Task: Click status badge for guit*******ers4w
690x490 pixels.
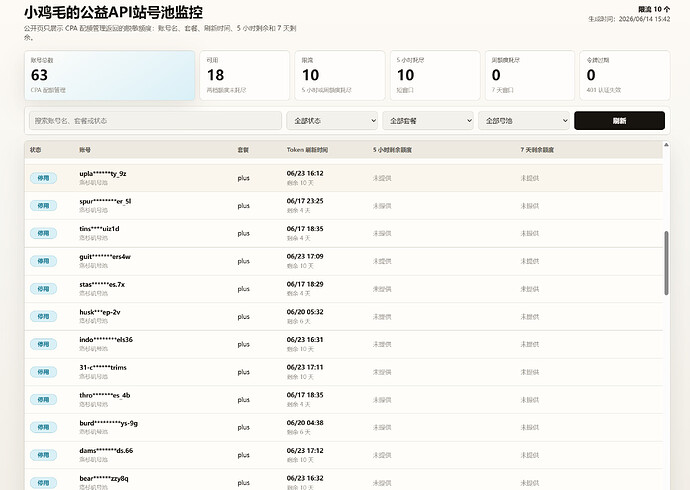Action: (43, 261)
